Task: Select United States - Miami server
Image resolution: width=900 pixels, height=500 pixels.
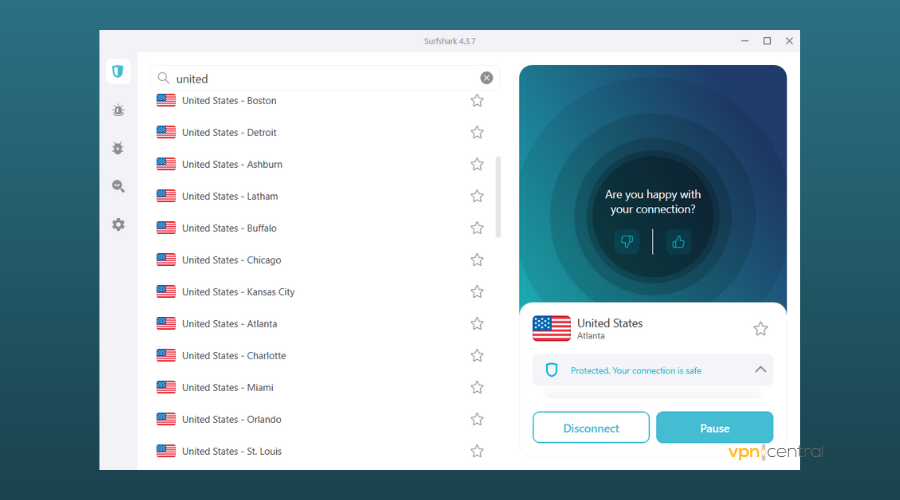Action: [320, 387]
